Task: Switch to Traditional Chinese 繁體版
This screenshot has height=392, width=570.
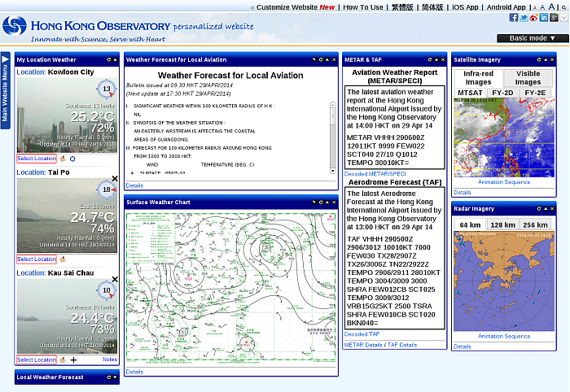Action: (402, 7)
